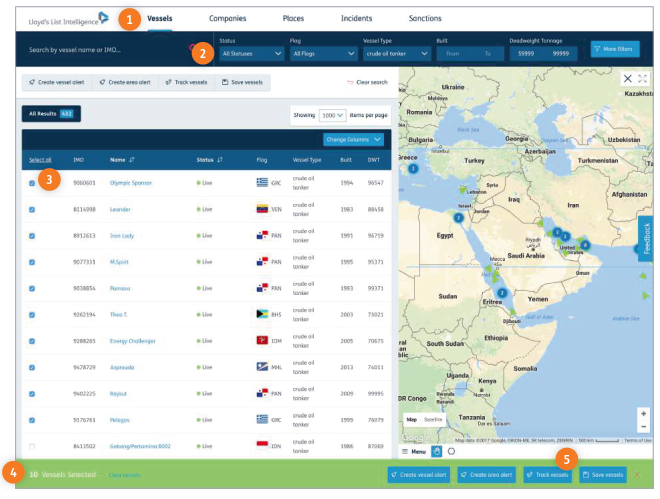The image size is (660, 499).
Task: Open the Gebang/Pertamina 8002 vessel link
Action: click(x=140, y=446)
